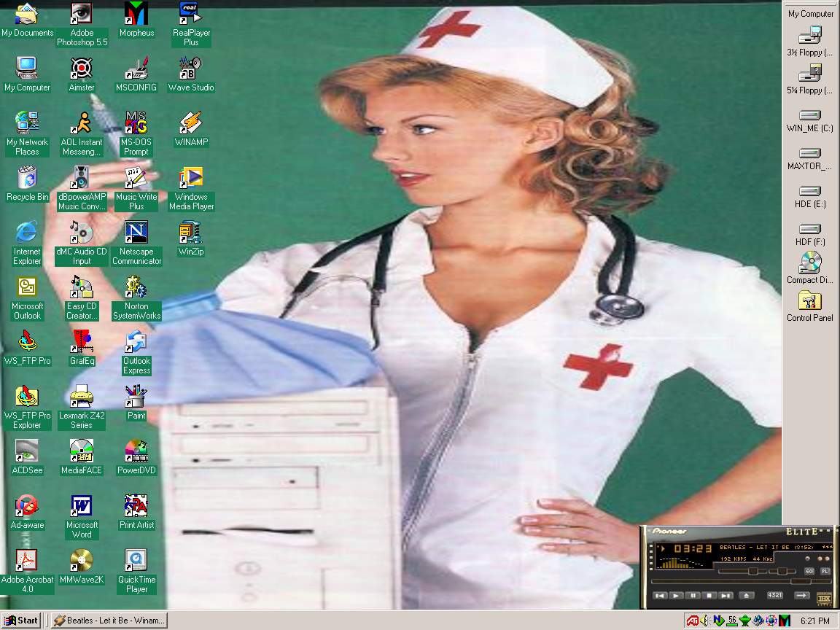
Task: Open the Outlook Express desktop icon
Action: 136,352
